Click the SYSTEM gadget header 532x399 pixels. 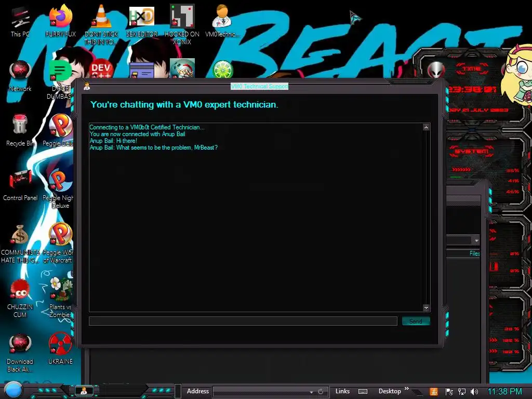click(472, 151)
